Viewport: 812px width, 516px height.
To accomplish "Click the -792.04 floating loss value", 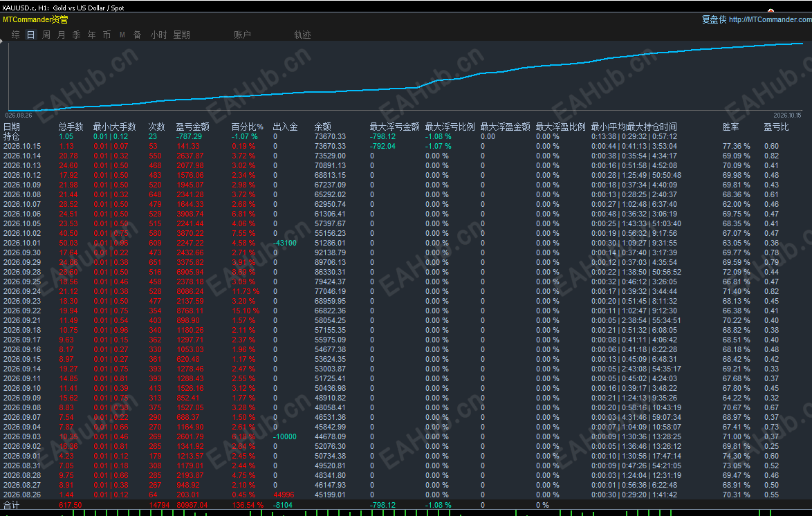I will point(382,146).
